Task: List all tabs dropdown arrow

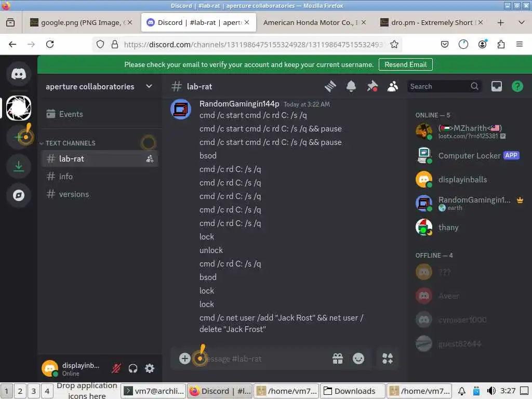Action: pyautogui.click(x=522, y=23)
